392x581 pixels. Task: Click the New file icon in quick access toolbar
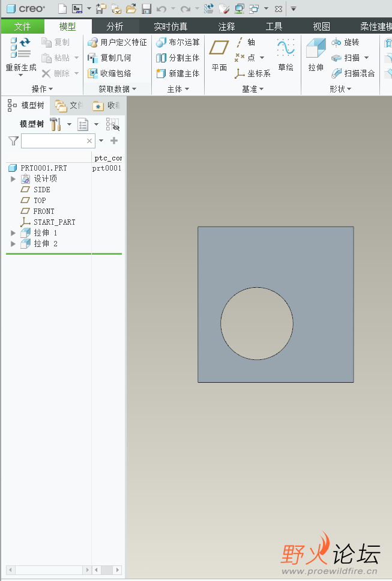click(x=63, y=8)
